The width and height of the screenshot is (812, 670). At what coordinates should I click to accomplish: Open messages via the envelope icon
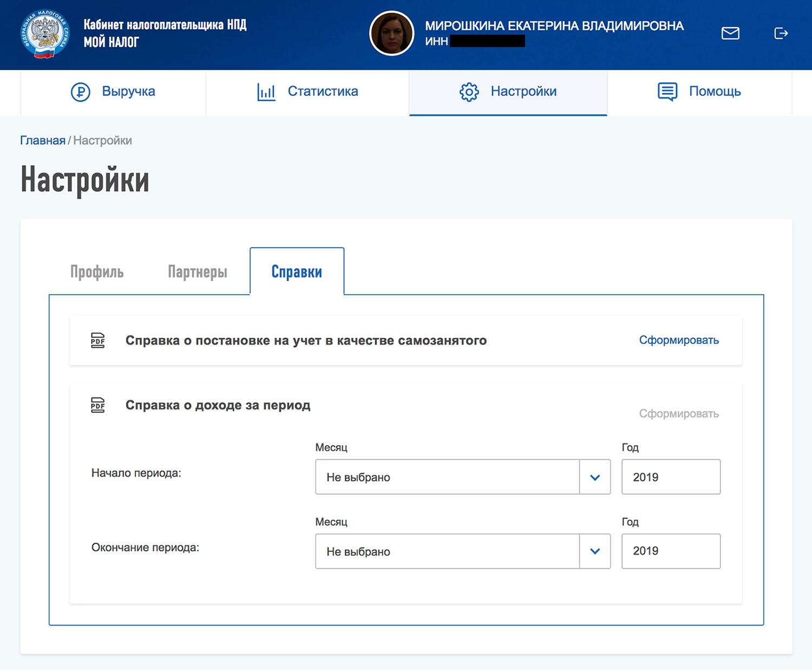(x=730, y=34)
